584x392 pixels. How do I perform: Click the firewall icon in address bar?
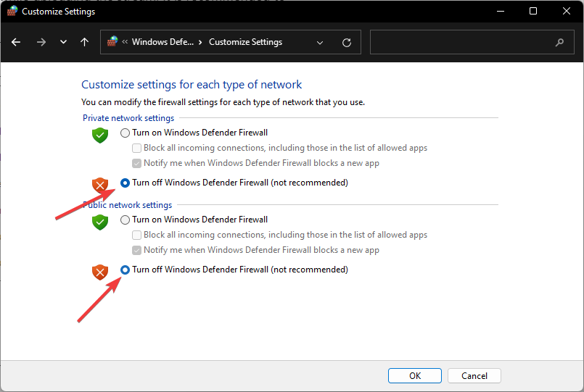[x=112, y=41]
